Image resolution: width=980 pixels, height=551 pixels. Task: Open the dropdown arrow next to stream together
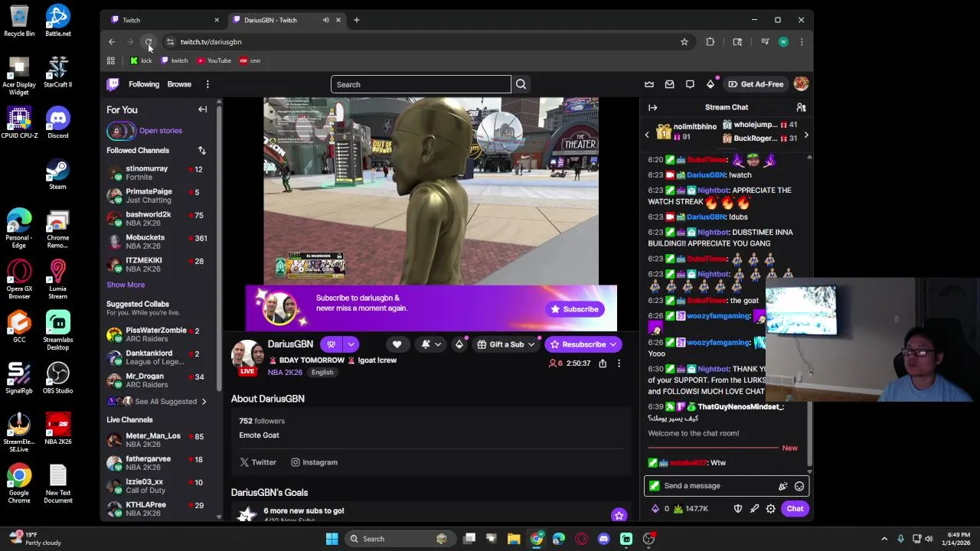tap(351, 344)
